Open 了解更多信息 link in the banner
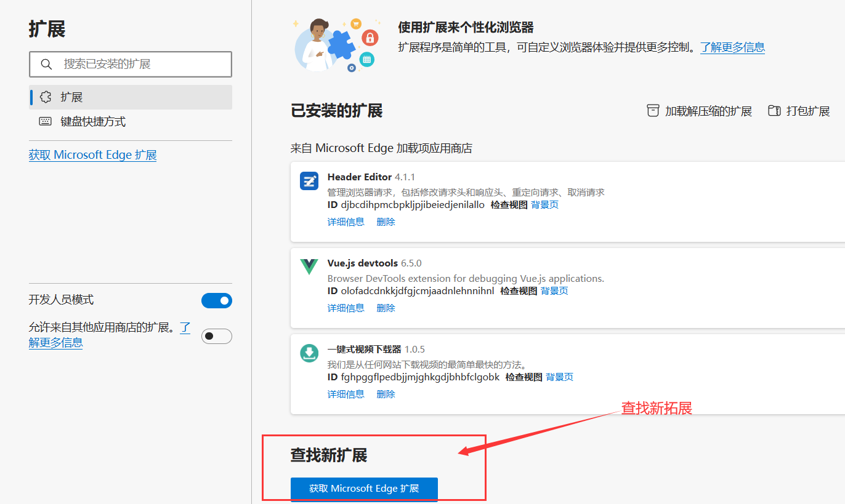 pos(732,47)
